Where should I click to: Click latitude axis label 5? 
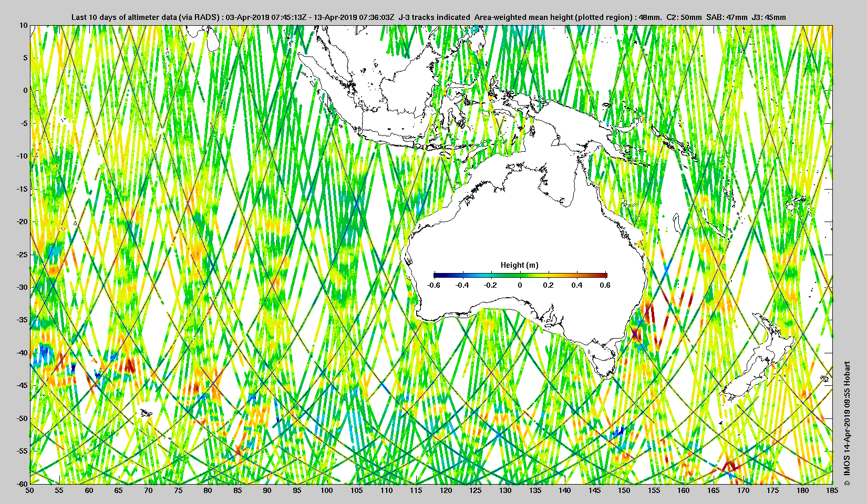coord(25,58)
